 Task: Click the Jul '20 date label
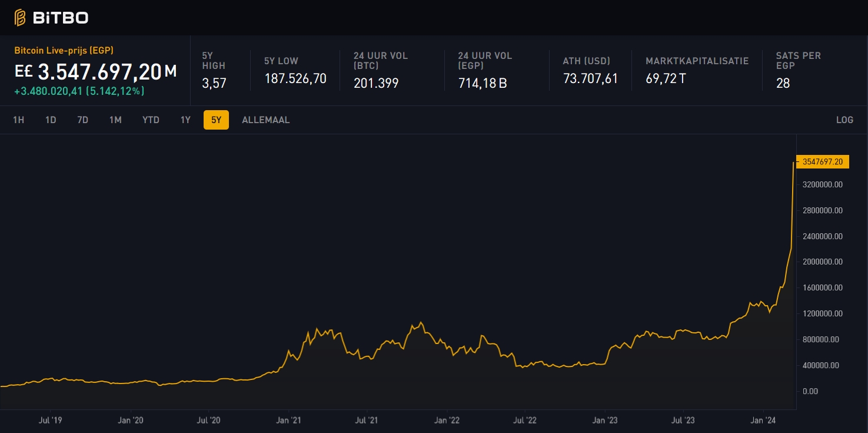pos(208,420)
